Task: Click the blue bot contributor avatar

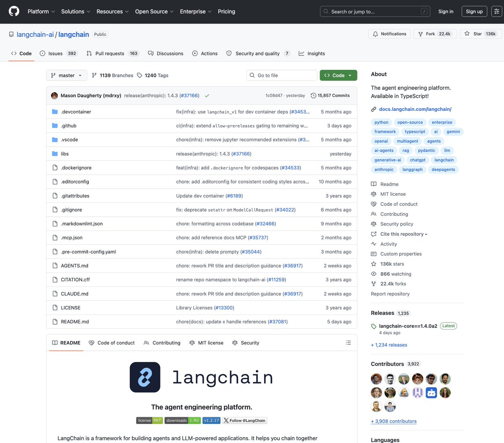Action: [431, 393]
